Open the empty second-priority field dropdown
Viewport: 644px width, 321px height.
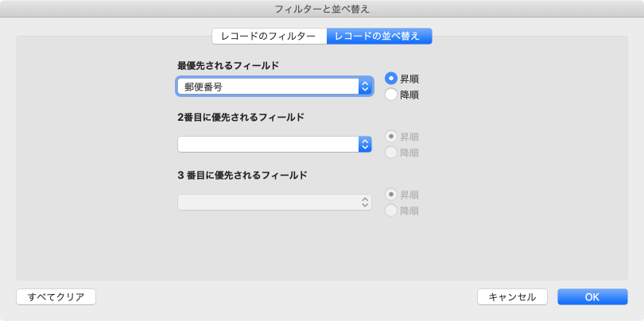coord(267,144)
